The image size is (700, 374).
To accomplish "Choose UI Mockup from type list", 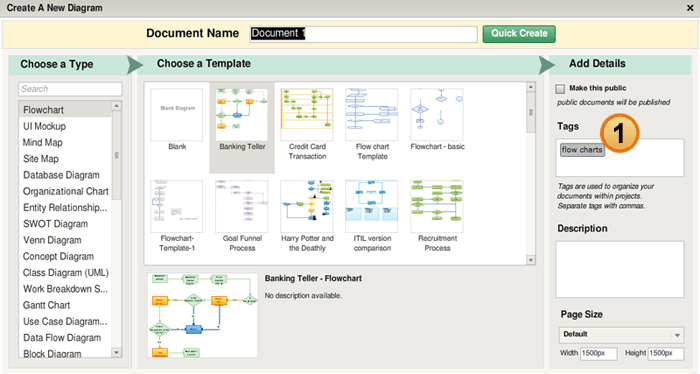I will 65,126.
